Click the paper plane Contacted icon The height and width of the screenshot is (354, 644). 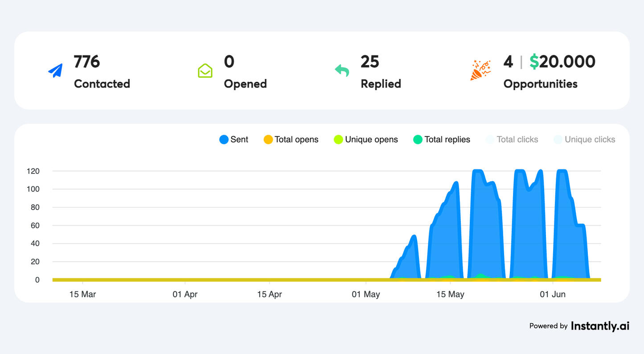pos(55,70)
